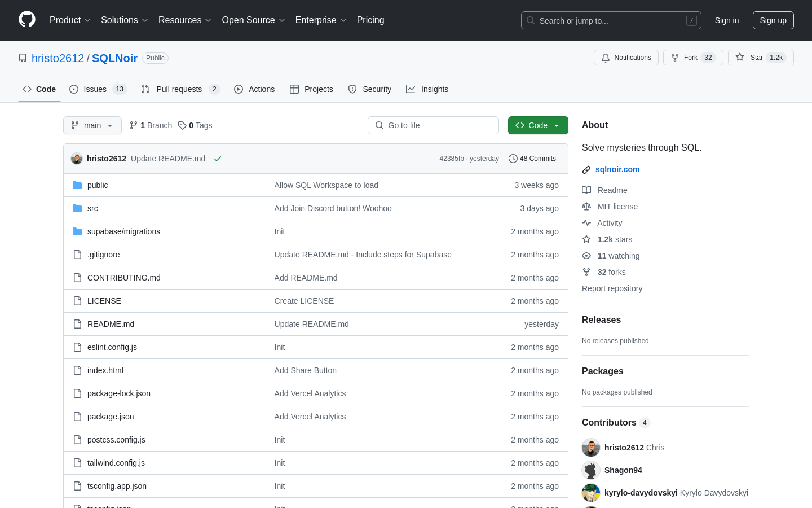812x508 pixels.
Task: Click kyrylo-davydovskyi contributor avatar
Action: 591,493
